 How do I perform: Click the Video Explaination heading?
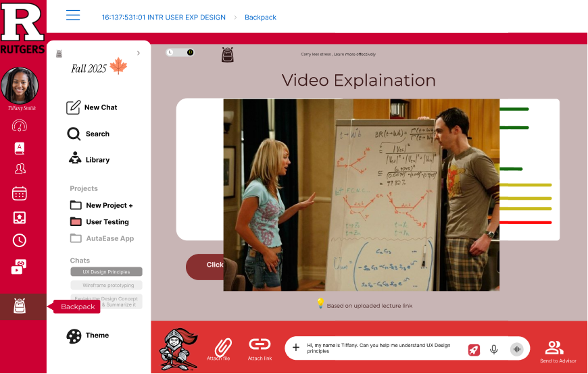click(358, 80)
